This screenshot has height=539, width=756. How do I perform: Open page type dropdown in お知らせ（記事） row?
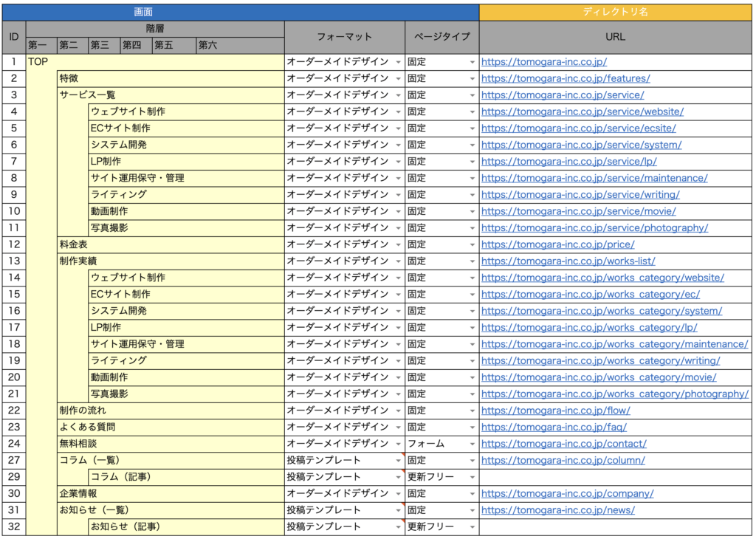pos(472,527)
